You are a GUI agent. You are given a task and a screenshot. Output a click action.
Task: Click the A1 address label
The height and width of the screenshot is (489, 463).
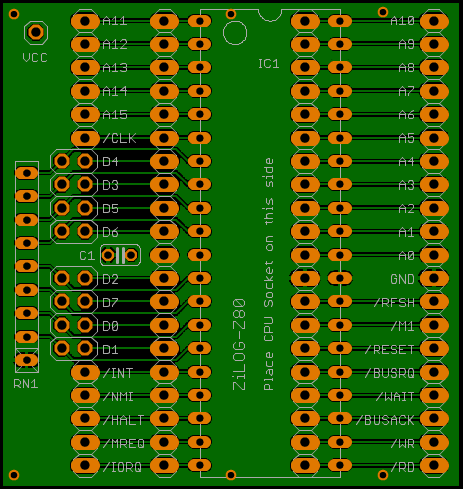(406, 232)
